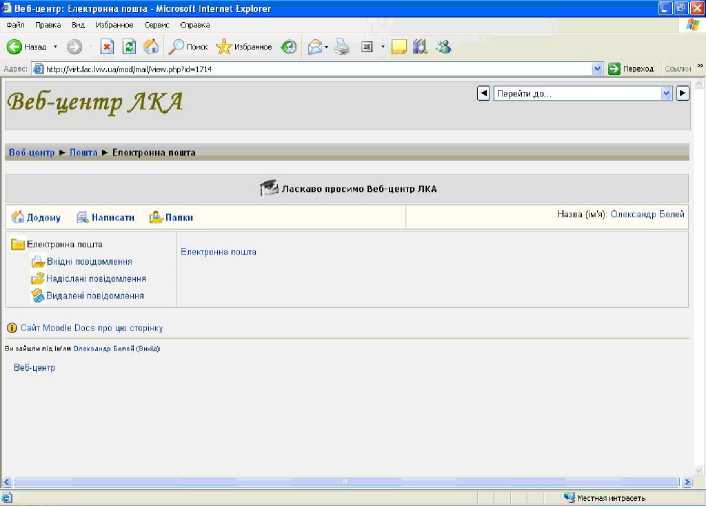Open Надіслані повідомлення folder
706x507 pixels.
[x=96, y=279]
